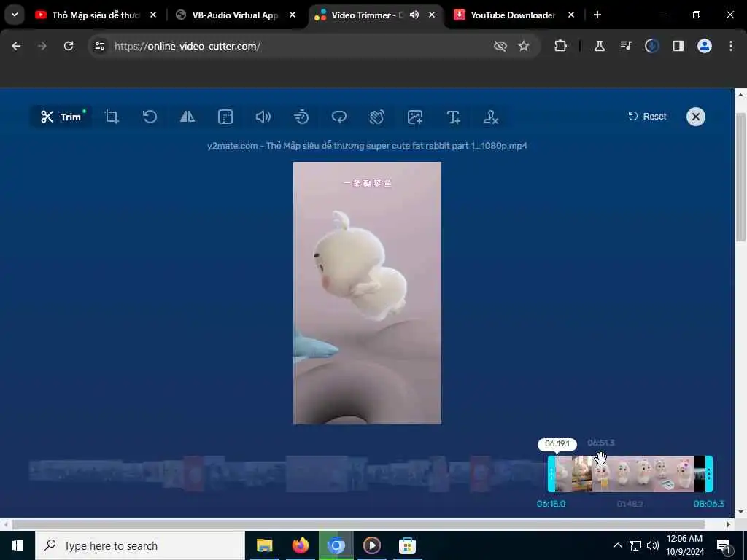Click the video preview frame
Viewport: 747px width, 560px height.
[x=368, y=293]
